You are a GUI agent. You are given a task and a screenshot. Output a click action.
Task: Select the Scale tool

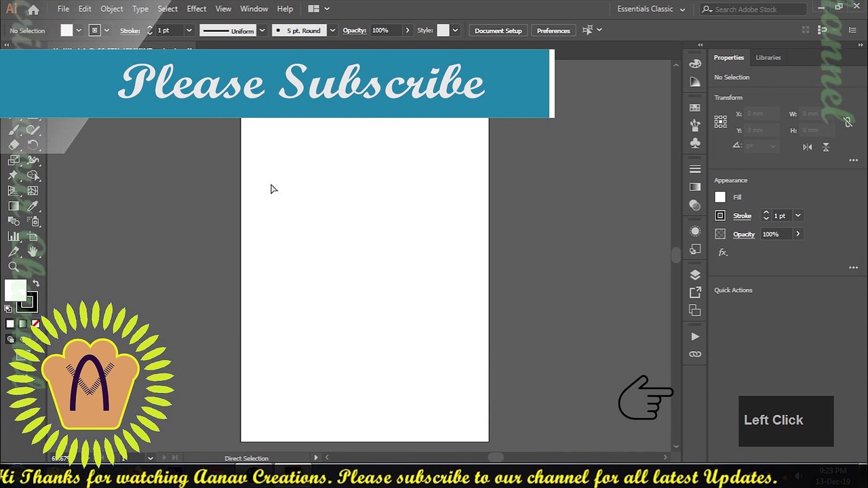14,161
